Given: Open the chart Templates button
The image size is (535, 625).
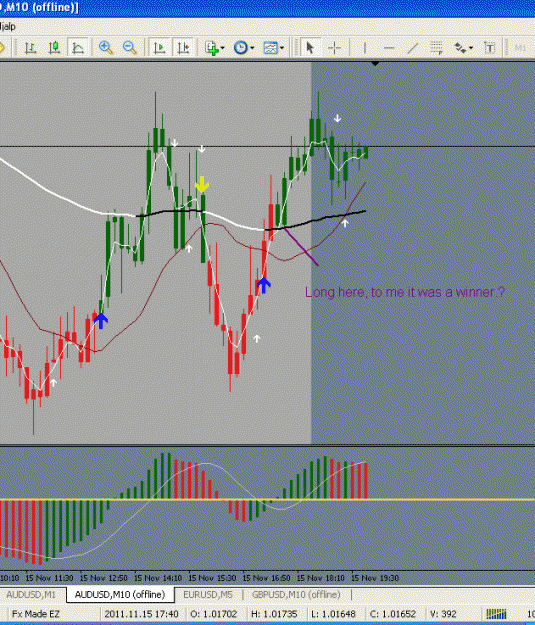Looking at the screenshot, I should (271, 48).
